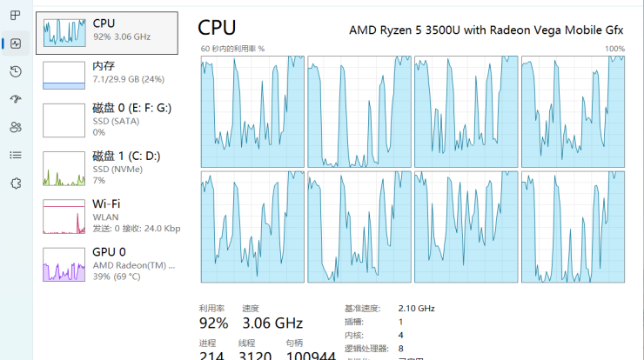
Task: Open the Details list icon
Action: 15,155
